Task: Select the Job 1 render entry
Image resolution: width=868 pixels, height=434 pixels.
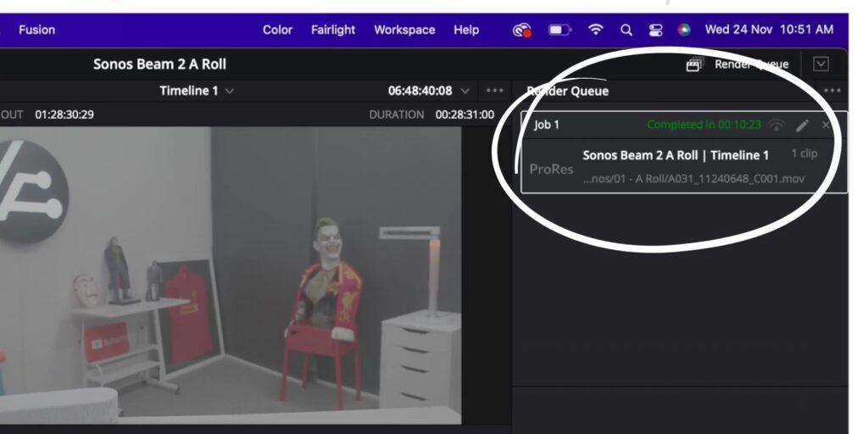Action: 684,153
